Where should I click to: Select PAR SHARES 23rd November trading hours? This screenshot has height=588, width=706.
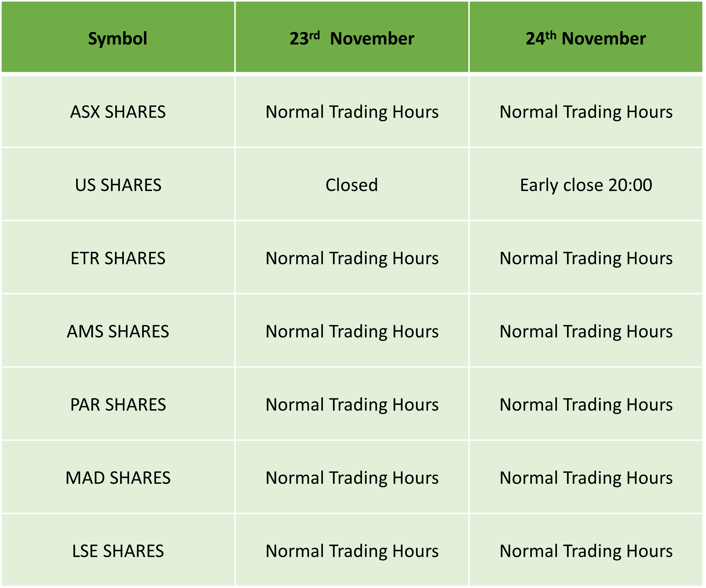tap(352, 404)
